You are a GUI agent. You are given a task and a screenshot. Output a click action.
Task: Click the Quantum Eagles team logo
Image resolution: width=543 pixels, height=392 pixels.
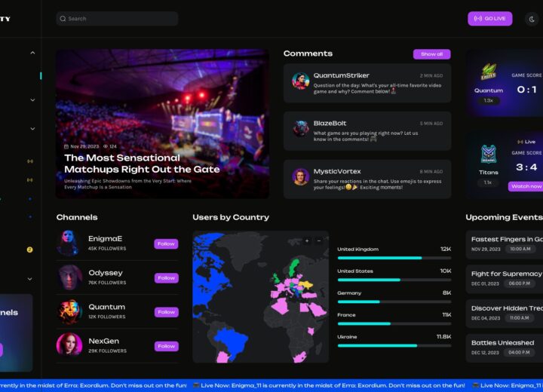(x=488, y=72)
